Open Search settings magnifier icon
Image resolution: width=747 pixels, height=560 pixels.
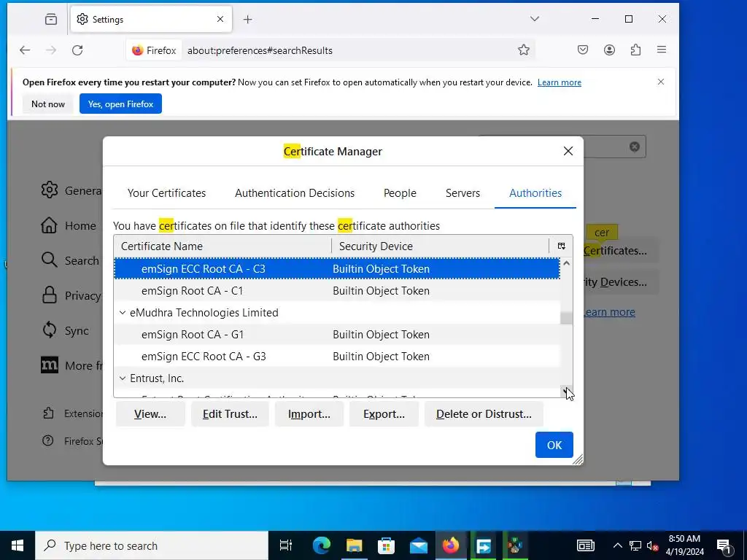[x=49, y=260]
